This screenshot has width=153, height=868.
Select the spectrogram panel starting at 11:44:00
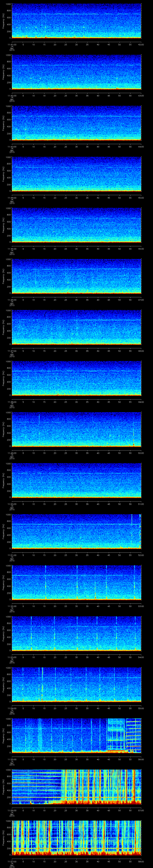coord(77,174)
